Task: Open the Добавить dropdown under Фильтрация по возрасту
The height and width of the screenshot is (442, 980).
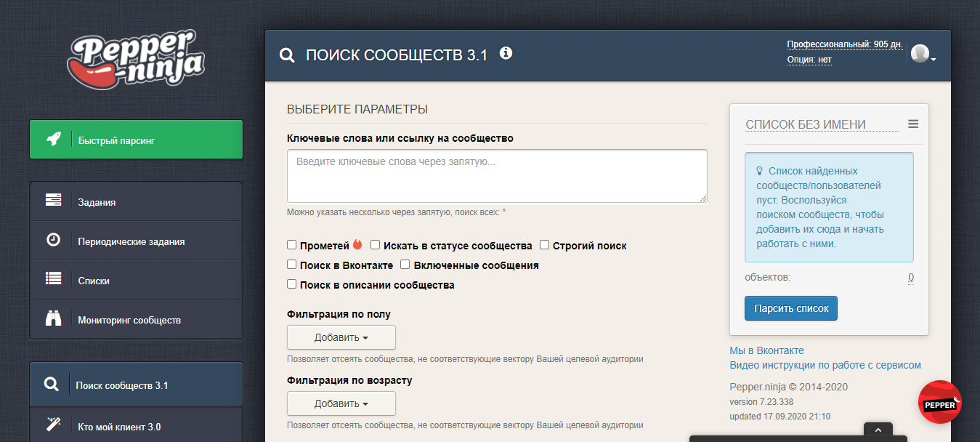Action: (341, 403)
